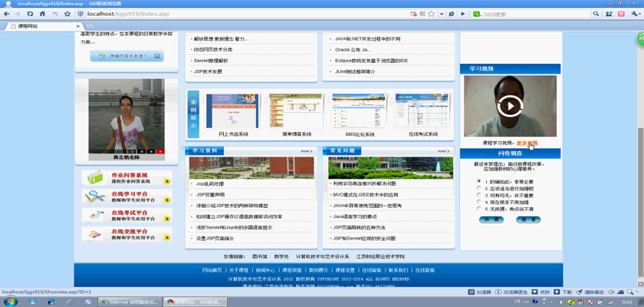Select survey option 3 可有可无，并不重要
This screenshot has width=644, height=307.
click(x=479, y=195)
